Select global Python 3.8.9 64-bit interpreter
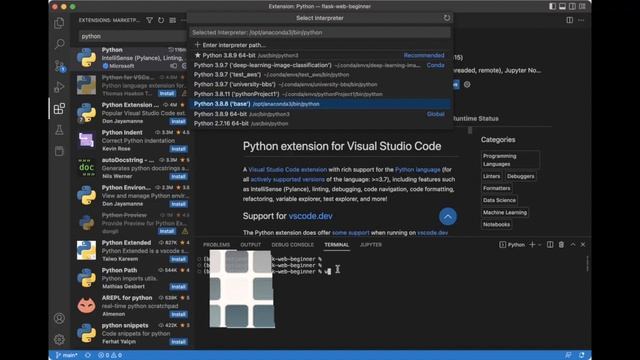The width and height of the screenshot is (640, 360). 320,114
